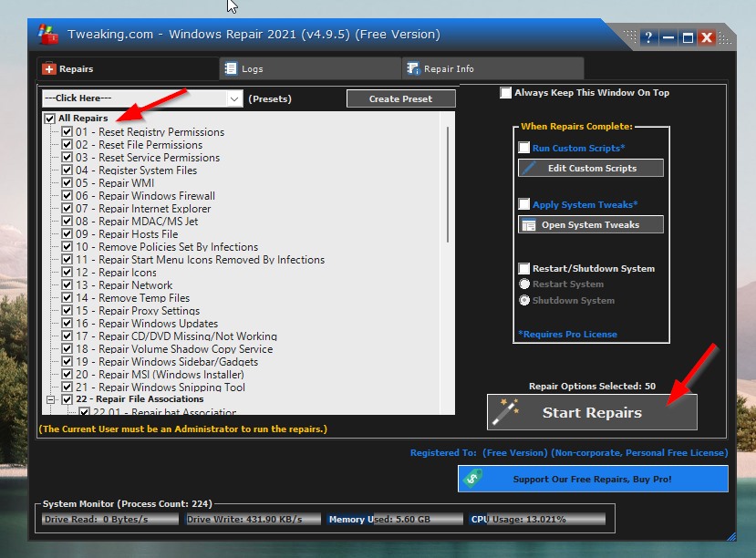756x558 pixels.
Task: Enable Always Keep This Window On Top
Action: click(505, 92)
